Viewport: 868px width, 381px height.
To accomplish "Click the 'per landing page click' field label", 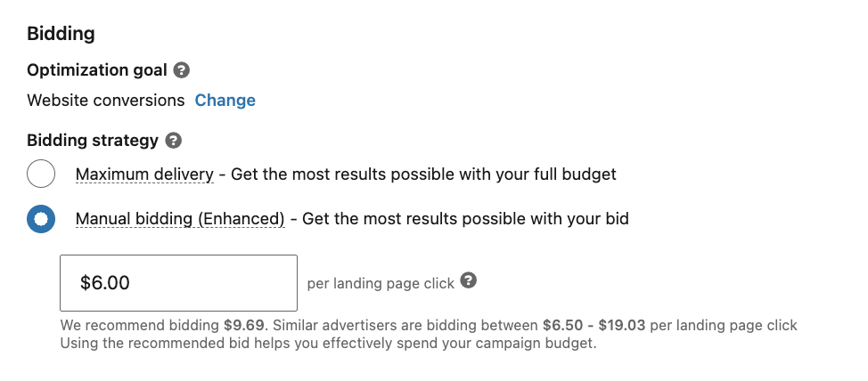I will (x=381, y=284).
